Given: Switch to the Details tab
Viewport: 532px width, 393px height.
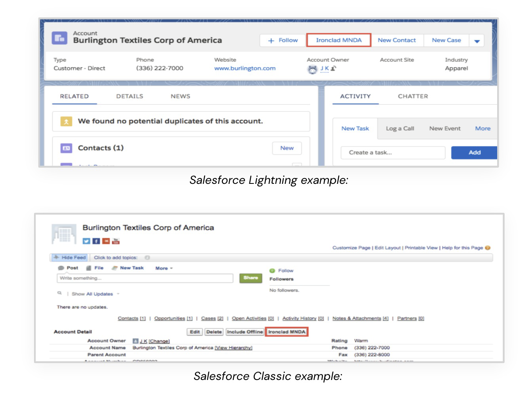Looking at the screenshot, I should pos(130,96).
